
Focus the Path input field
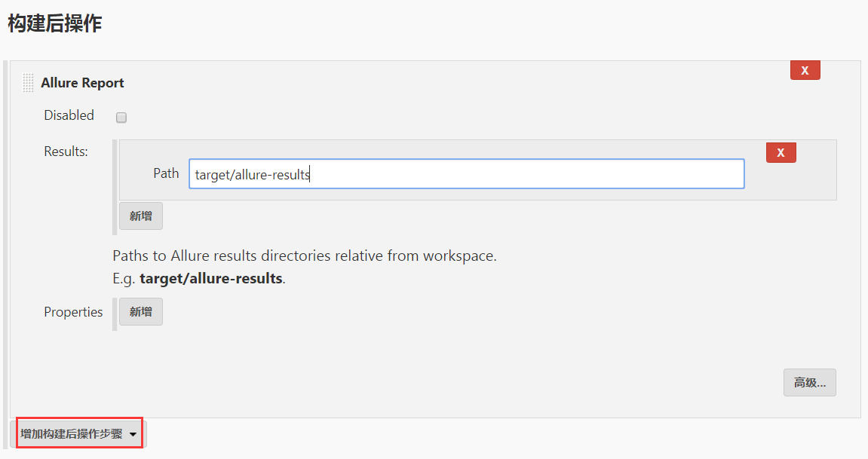coord(466,174)
